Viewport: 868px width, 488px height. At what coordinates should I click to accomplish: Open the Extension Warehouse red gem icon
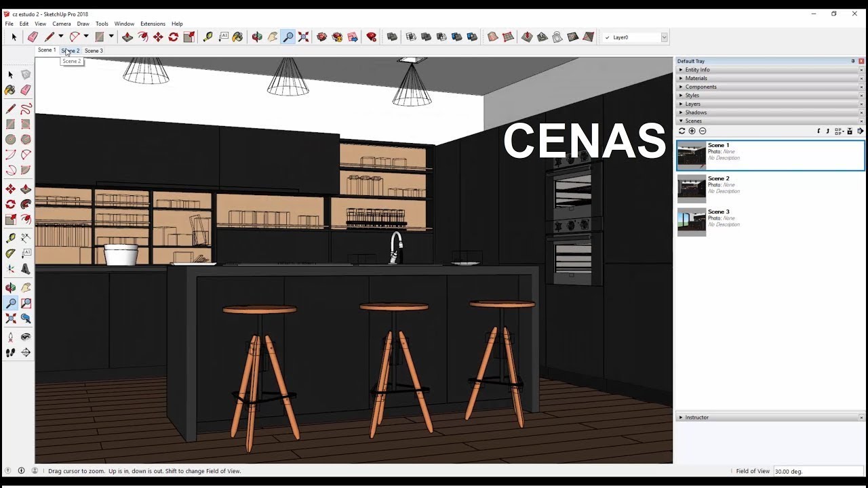[371, 37]
